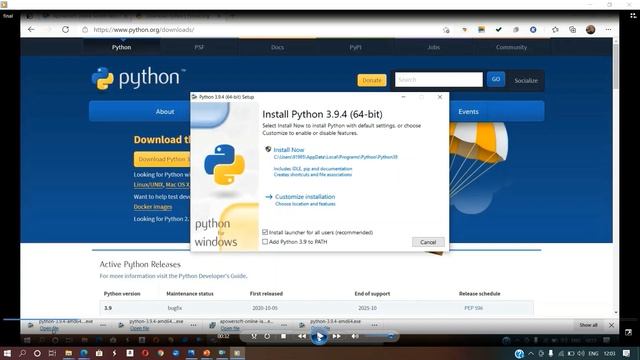This screenshot has height=360, width=640.
Task: Click Install Now in Python setup
Action: coord(289,150)
